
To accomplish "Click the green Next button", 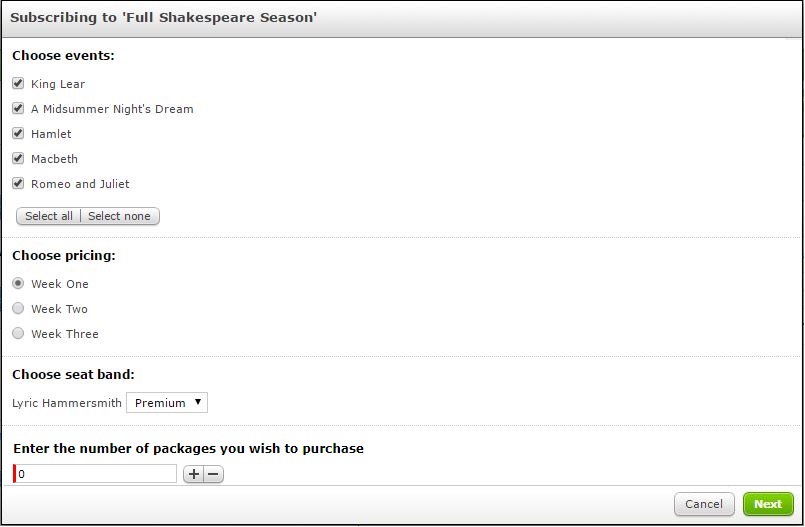I will pos(768,504).
